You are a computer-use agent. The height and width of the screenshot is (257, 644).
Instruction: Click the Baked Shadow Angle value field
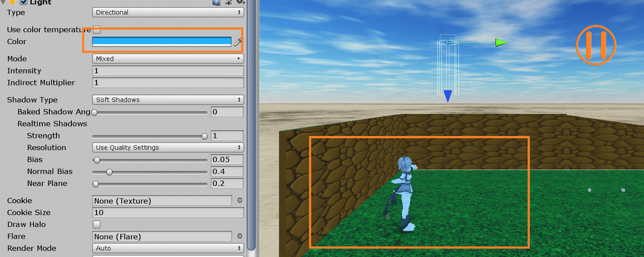(x=228, y=112)
